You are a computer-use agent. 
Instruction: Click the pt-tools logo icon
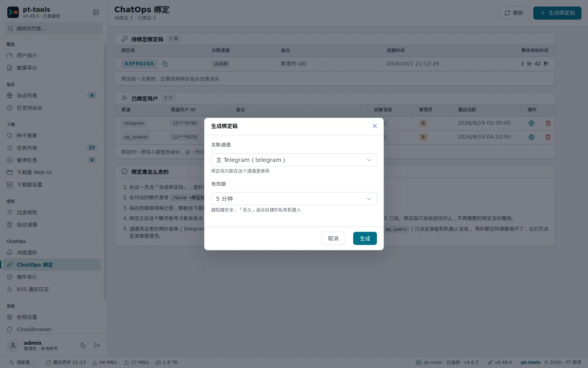click(x=13, y=12)
